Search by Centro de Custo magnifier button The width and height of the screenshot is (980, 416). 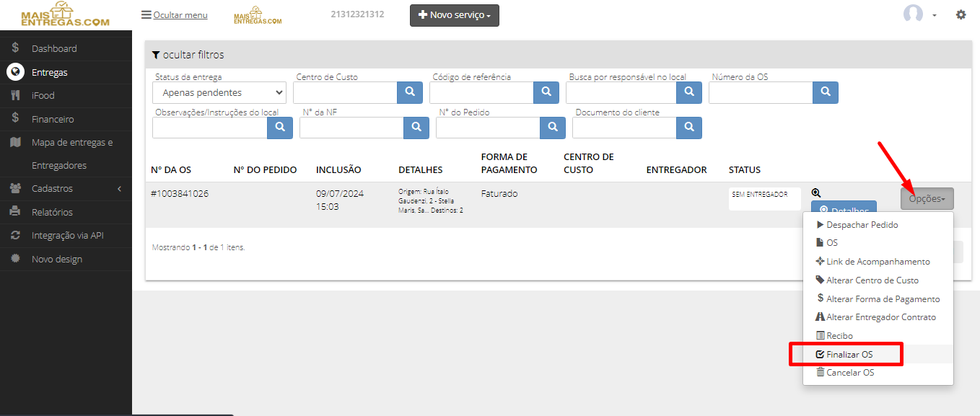pyautogui.click(x=410, y=92)
